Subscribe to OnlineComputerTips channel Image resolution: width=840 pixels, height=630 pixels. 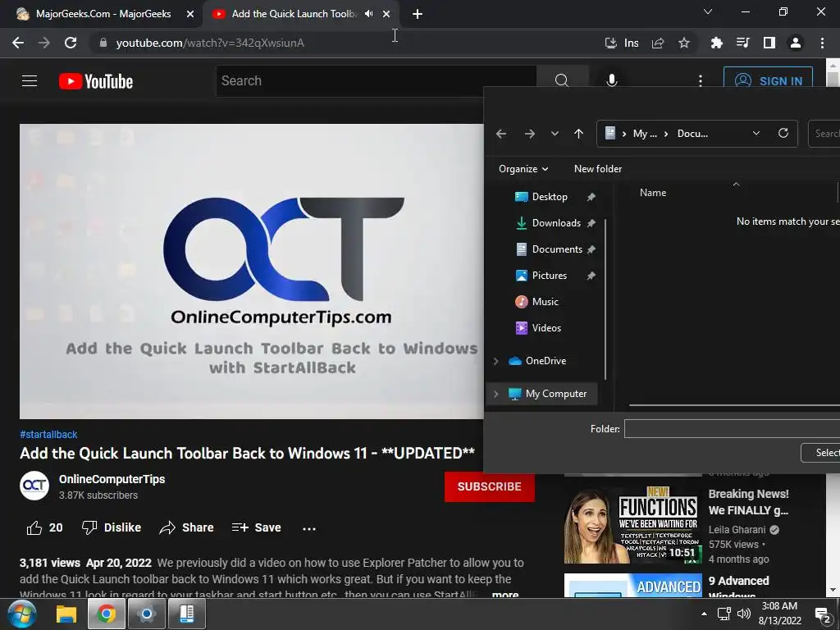(489, 486)
